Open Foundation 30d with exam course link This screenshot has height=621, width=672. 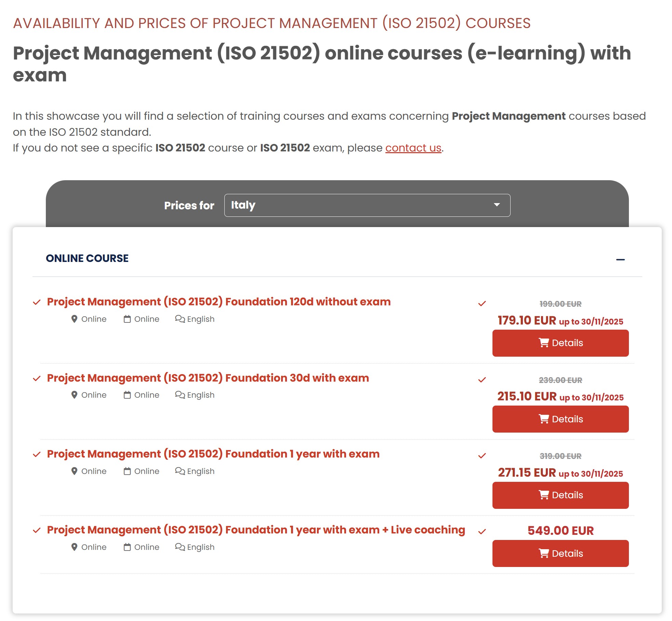208,378
